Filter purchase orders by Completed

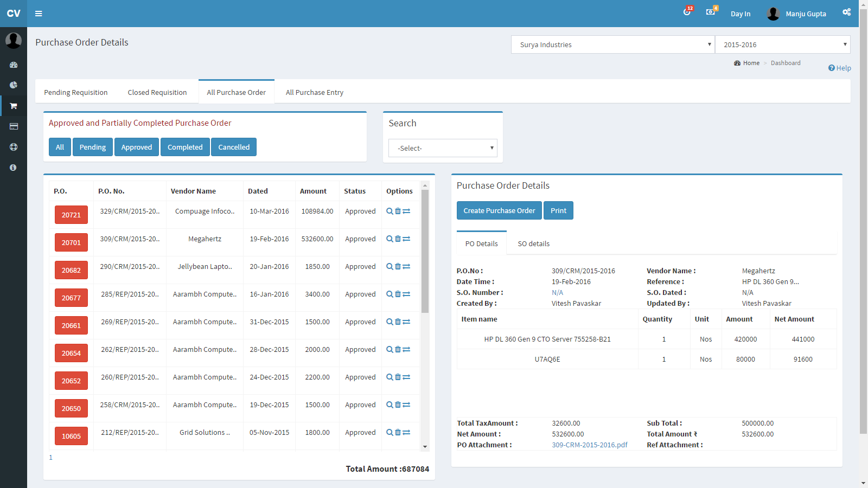pos(185,147)
